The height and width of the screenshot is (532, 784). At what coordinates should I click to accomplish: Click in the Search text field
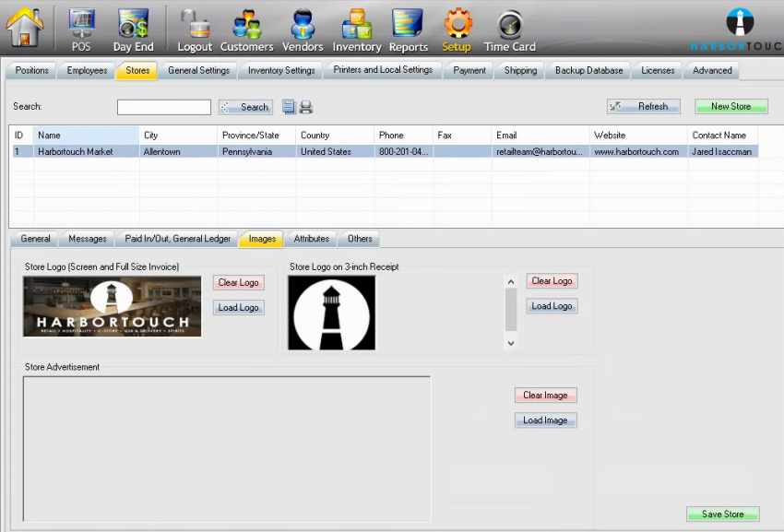point(164,107)
